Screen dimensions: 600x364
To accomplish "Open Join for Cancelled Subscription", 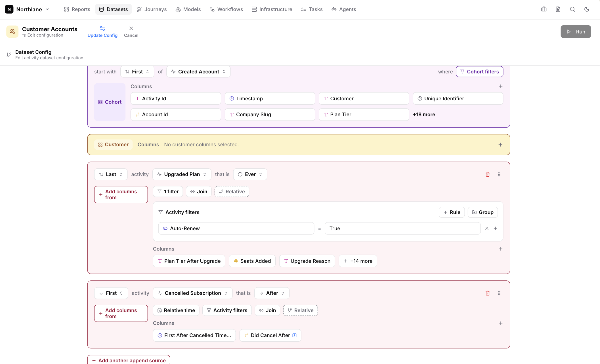I will click(x=267, y=310).
